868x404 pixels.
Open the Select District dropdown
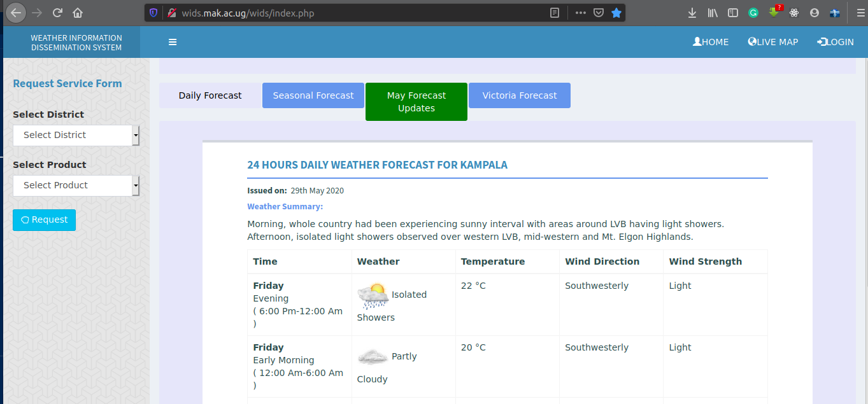point(76,135)
